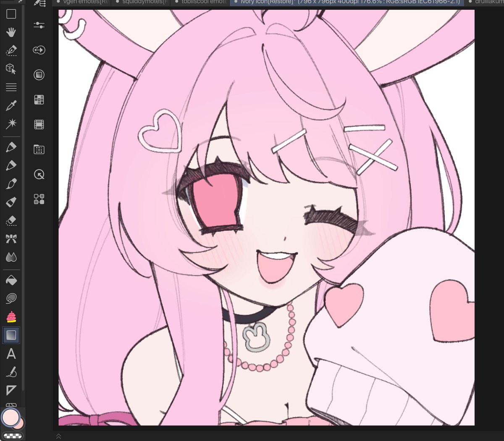The image size is (504, 441).
Task: Open the Color Set grid panel icon
Action: pyautogui.click(x=39, y=100)
